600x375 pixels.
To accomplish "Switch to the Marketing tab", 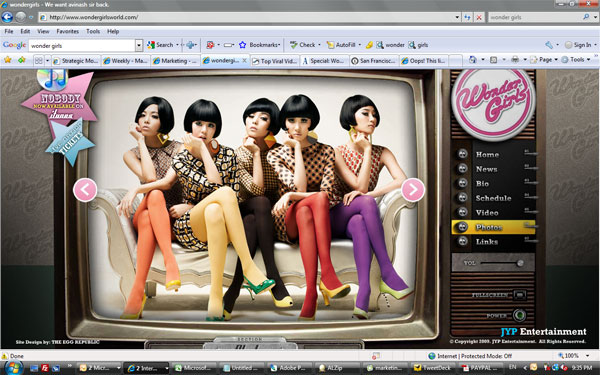I will pos(175,60).
